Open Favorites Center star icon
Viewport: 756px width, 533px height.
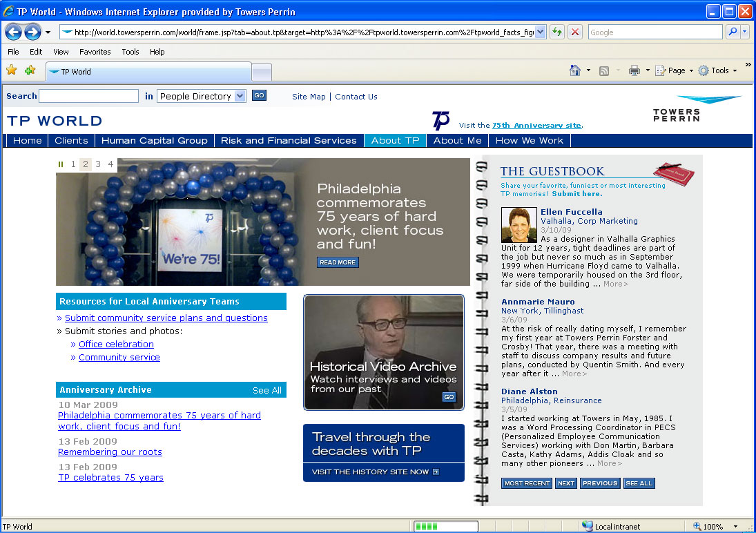click(x=12, y=70)
